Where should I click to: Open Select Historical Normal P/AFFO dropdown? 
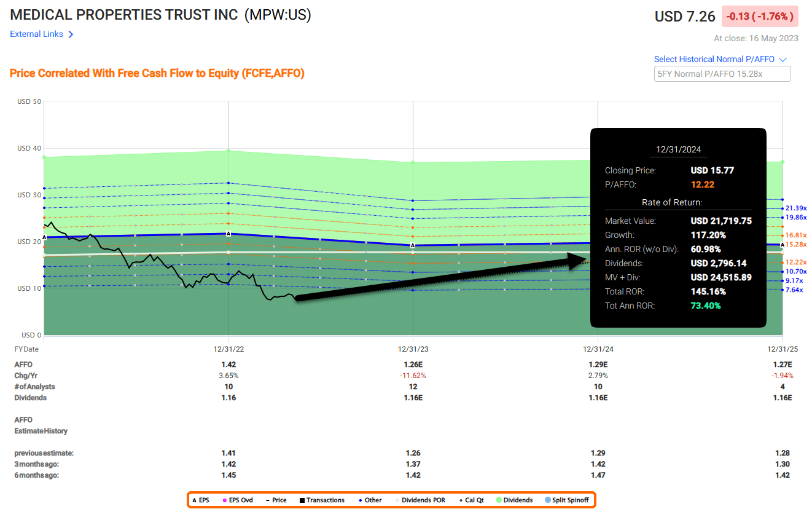(x=720, y=60)
